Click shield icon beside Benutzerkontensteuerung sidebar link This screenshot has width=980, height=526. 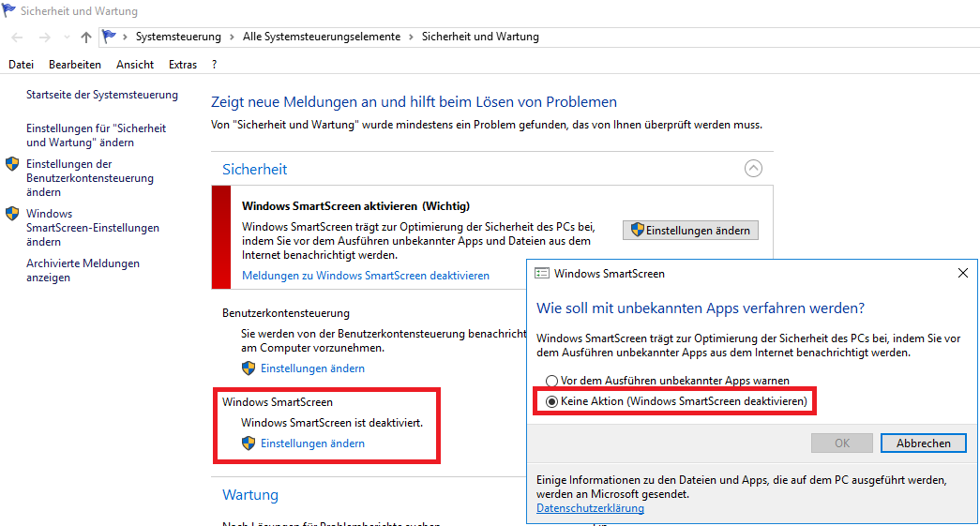pos(12,164)
